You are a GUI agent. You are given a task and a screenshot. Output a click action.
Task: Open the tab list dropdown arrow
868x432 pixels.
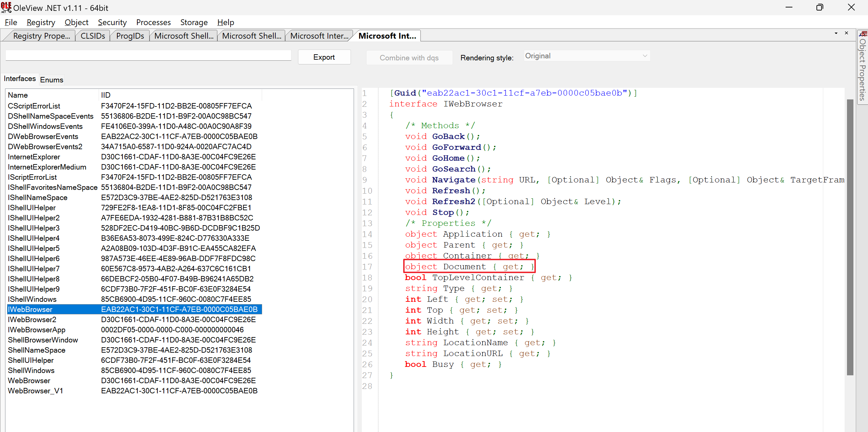(x=836, y=33)
